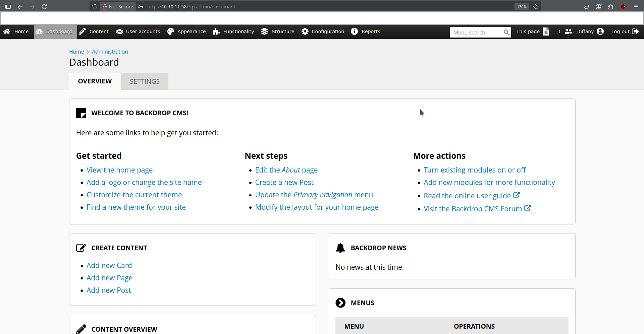Click the browser back arrow
The image size is (644, 334).
(x=20, y=7)
